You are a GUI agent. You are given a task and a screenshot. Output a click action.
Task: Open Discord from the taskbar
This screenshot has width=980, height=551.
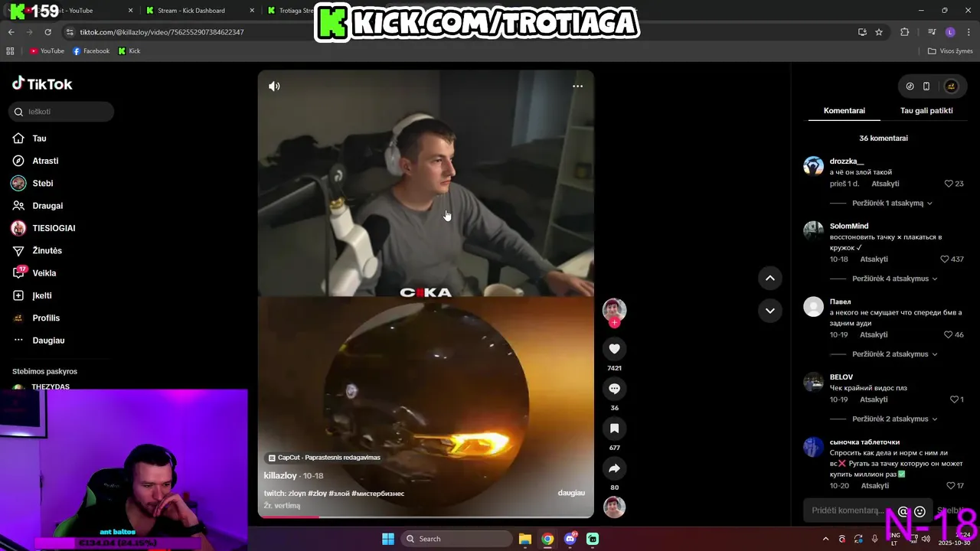(570, 539)
